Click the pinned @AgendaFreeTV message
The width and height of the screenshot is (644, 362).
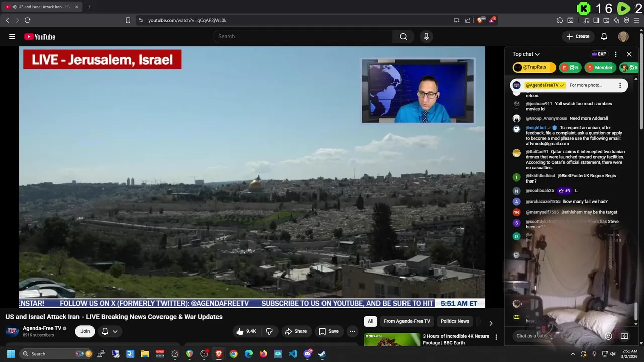click(568, 85)
